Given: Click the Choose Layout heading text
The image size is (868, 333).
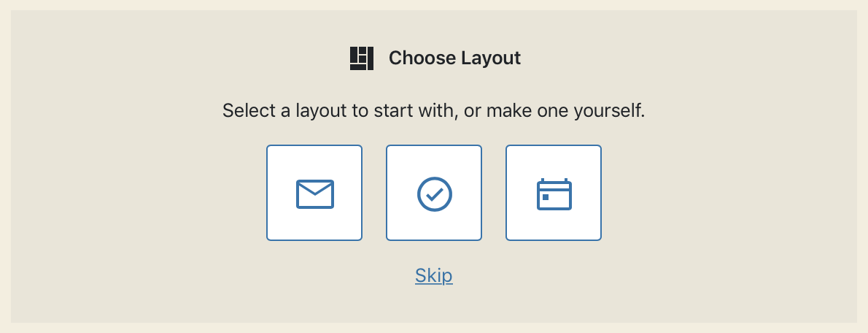Looking at the screenshot, I should pos(454,58).
